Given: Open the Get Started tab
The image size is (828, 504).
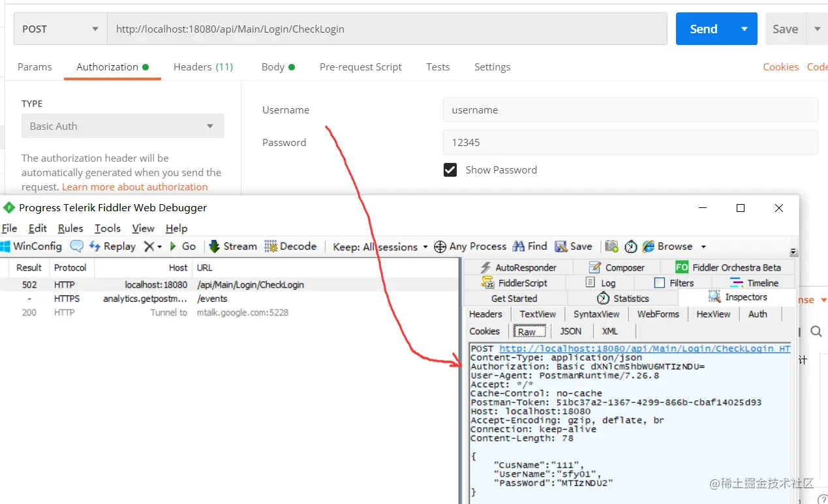Looking at the screenshot, I should [x=514, y=299].
